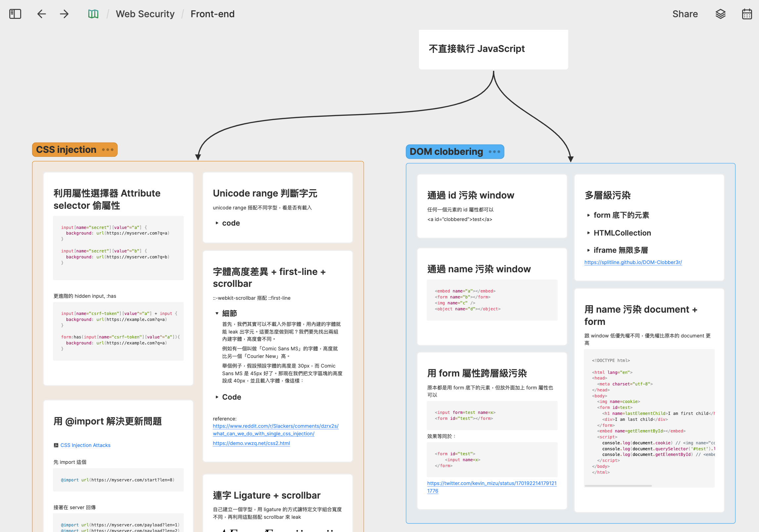The width and height of the screenshot is (759, 532).
Task: Open the layers stack icon
Action: (720, 14)
